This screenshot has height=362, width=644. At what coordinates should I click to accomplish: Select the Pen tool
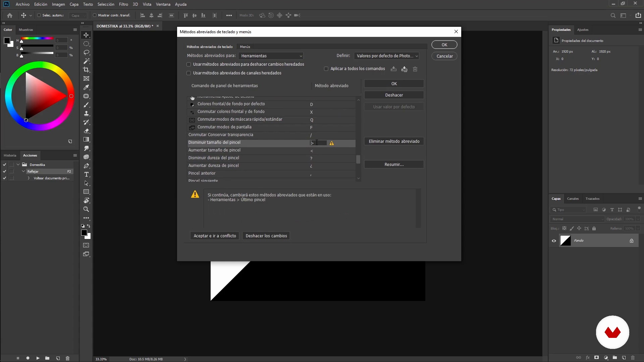click(86, 166)
